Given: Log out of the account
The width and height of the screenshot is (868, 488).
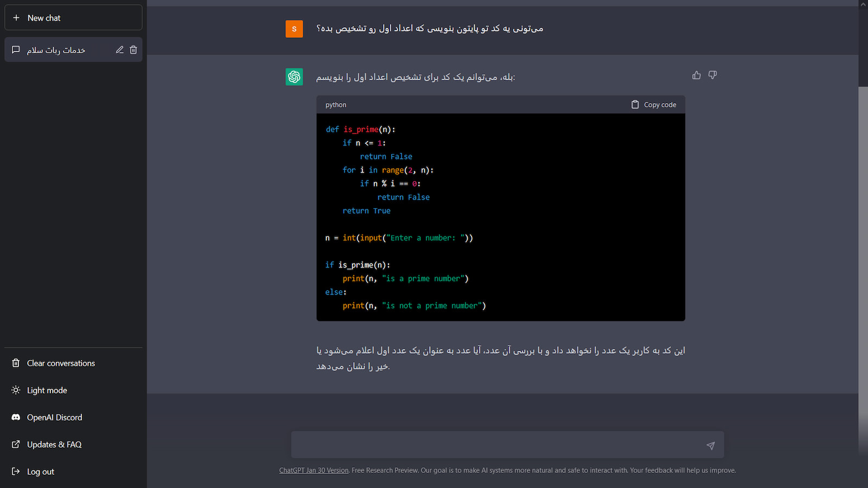Looking at the screenshot, I should coord(73,472).
